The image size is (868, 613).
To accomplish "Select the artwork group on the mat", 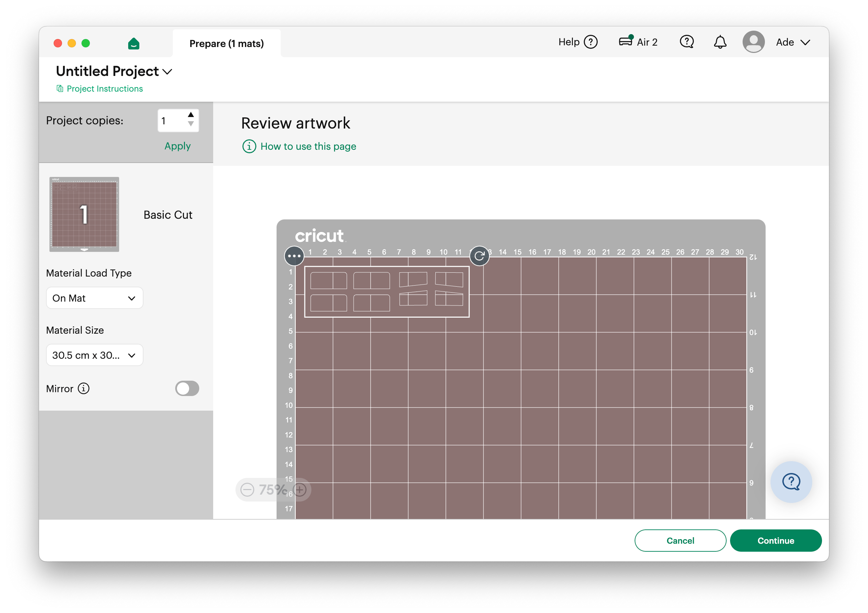I will pos(387,292).
